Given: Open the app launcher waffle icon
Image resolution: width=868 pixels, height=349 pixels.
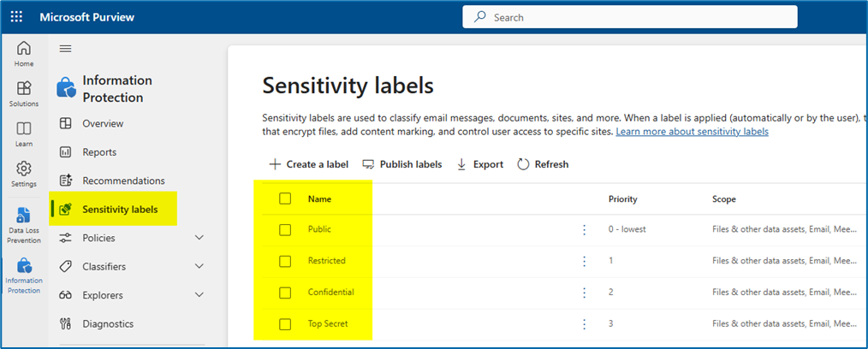Looking at the screenshot, I should coord(17,17).
